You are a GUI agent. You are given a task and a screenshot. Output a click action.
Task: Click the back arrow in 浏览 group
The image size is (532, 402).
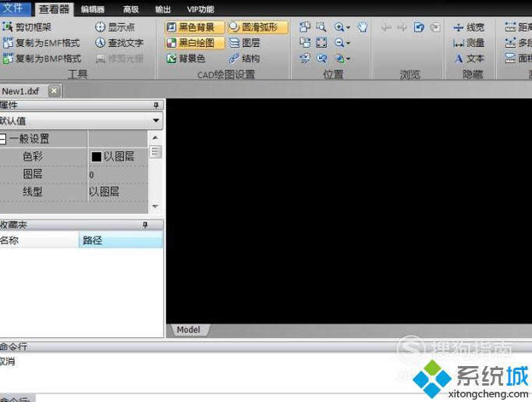(386, 27)
